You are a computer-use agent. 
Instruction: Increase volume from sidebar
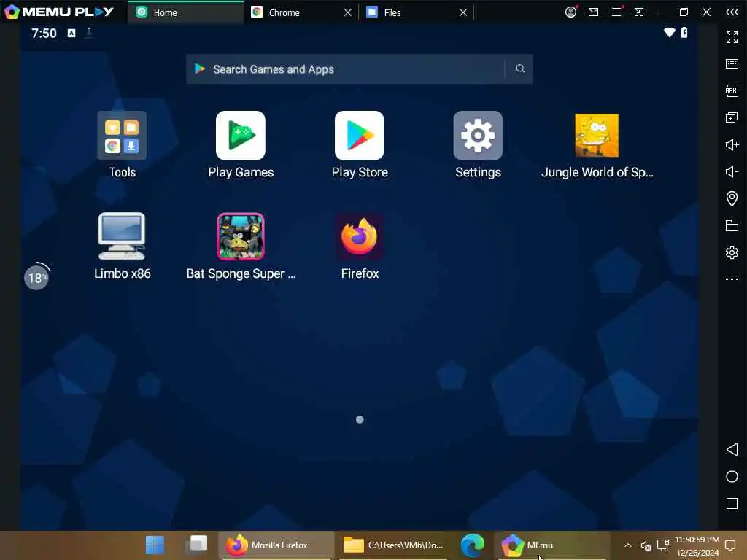pyautogui.click(x=732, y=145)
